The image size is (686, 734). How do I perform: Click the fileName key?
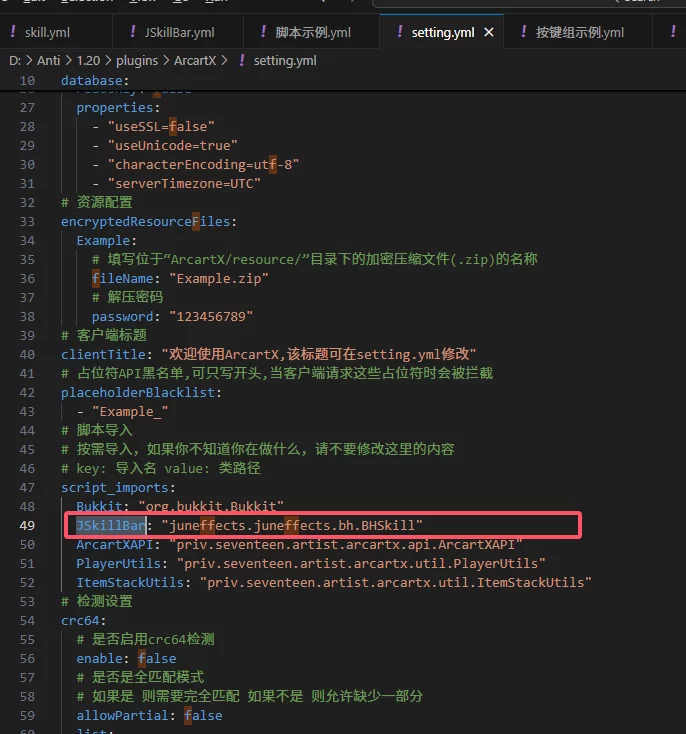pyautogui.click(x=122, y=279)
